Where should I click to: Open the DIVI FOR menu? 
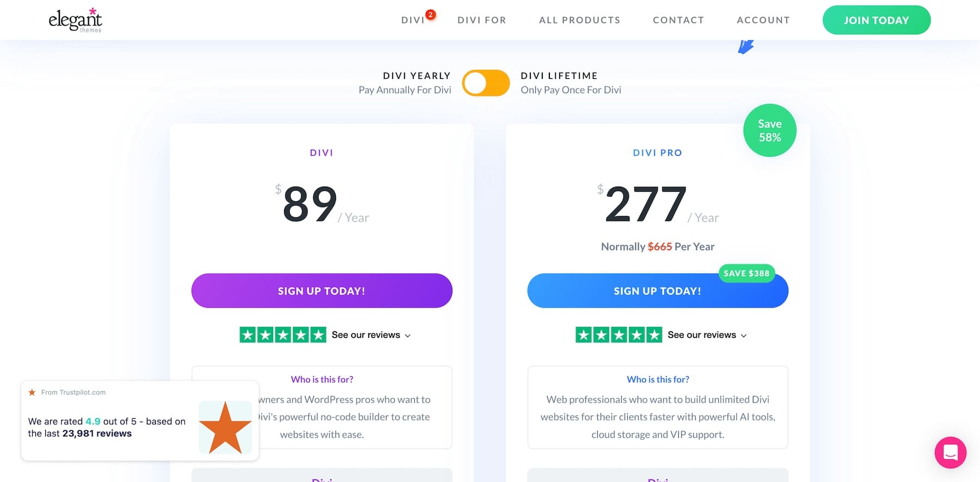[x=481, y=20]
